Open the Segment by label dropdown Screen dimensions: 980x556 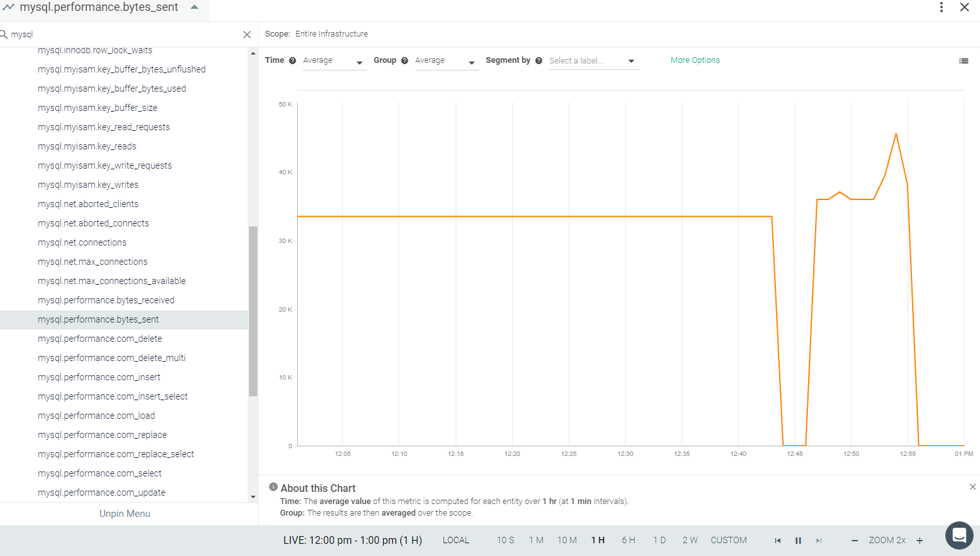tap(594, 61)
